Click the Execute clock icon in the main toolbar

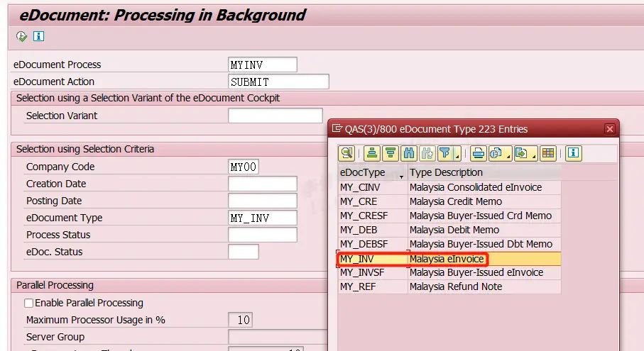pos(21,36)
